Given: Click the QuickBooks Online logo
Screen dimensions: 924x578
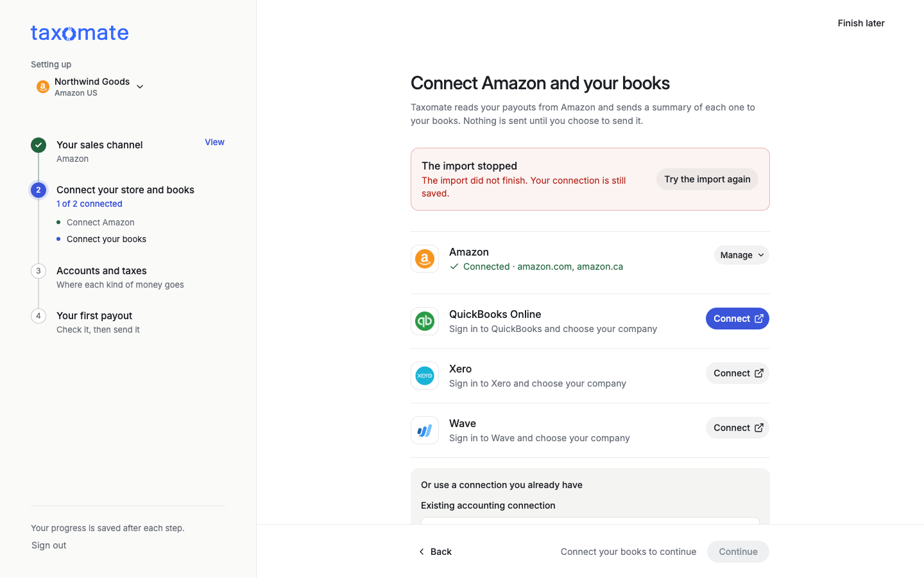Looking at the screenshot, I should [425, 321].
